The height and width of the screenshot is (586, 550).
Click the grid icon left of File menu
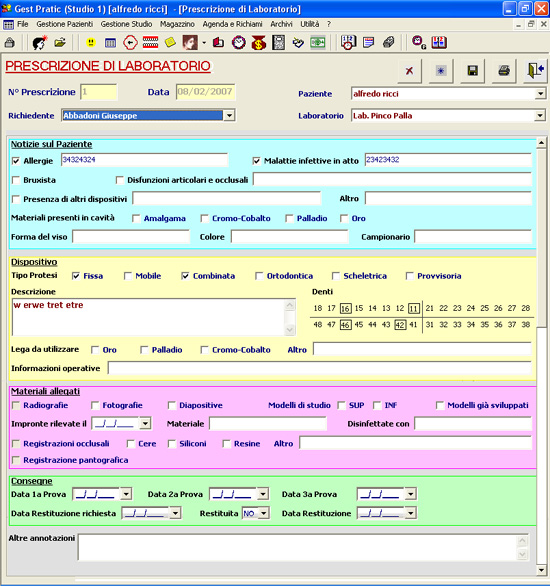8,25
